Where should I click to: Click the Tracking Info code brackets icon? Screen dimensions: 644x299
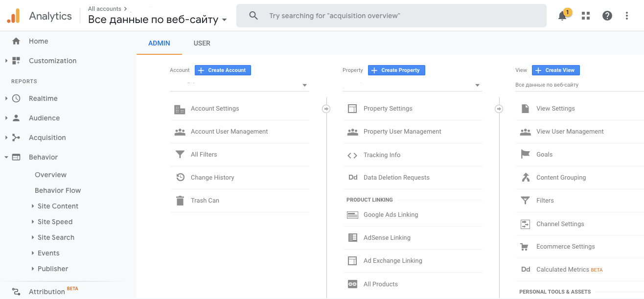[x=352, y=156]
